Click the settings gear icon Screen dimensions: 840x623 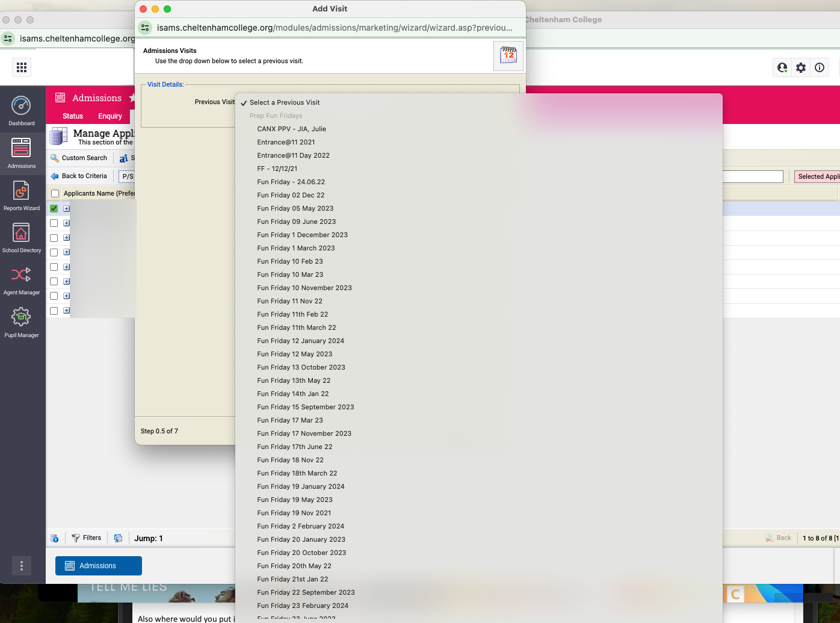801,67
